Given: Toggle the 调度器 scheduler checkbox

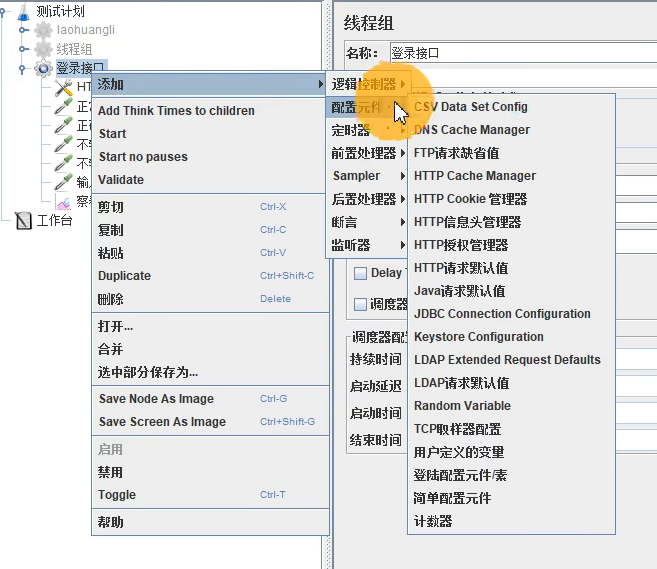Looking at the screenshot, I should [x=361, y=304].
